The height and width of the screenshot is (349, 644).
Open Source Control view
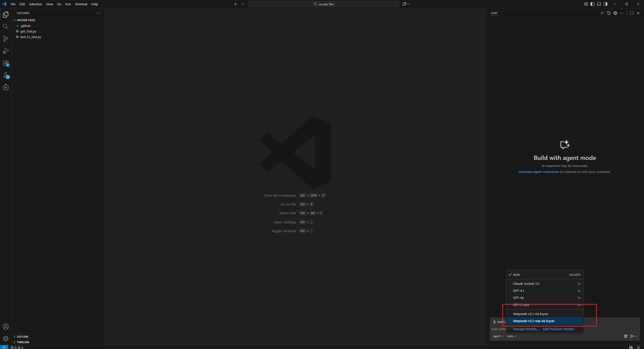click(6, 39)
